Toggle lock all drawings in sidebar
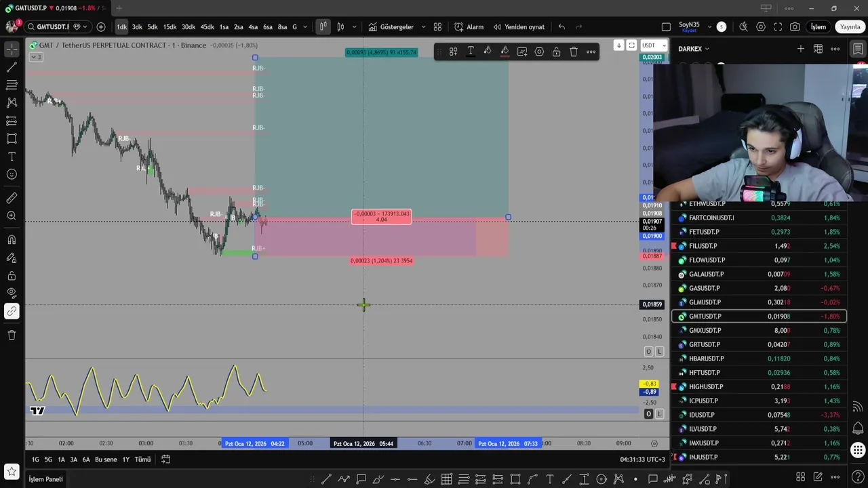The width and height of the screenshot is (868, 488). point(12,276)
